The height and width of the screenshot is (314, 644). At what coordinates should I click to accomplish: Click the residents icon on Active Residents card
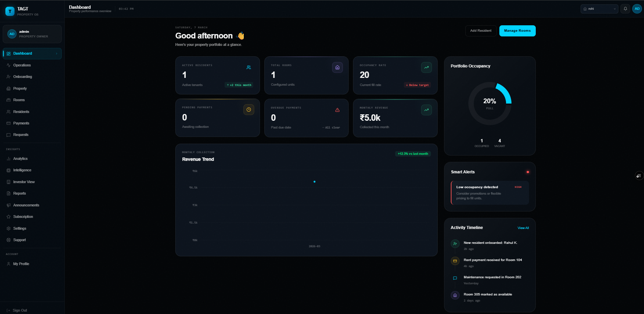point(249,67)
